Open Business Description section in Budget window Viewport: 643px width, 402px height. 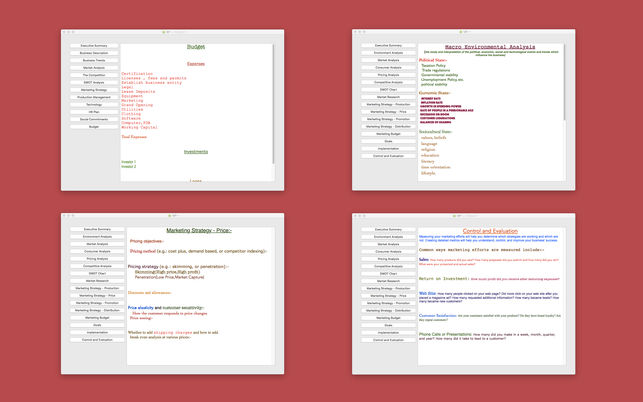pos(94,53)
